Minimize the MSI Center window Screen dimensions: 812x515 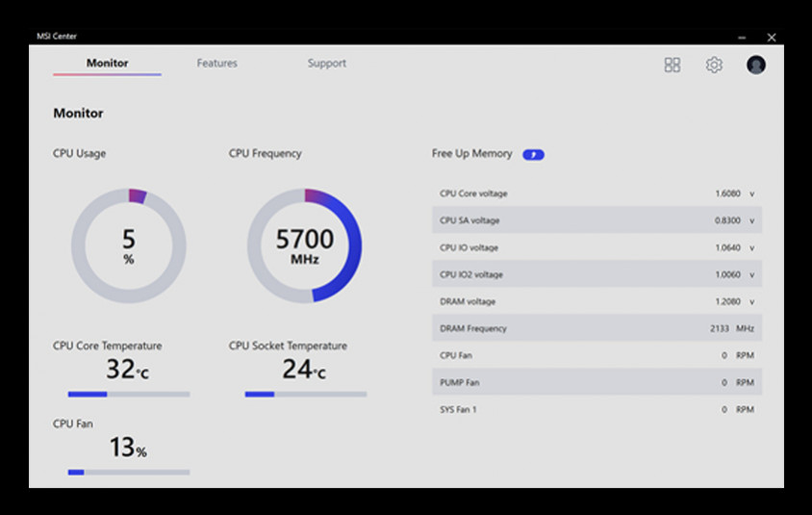[x=742, y=38]
